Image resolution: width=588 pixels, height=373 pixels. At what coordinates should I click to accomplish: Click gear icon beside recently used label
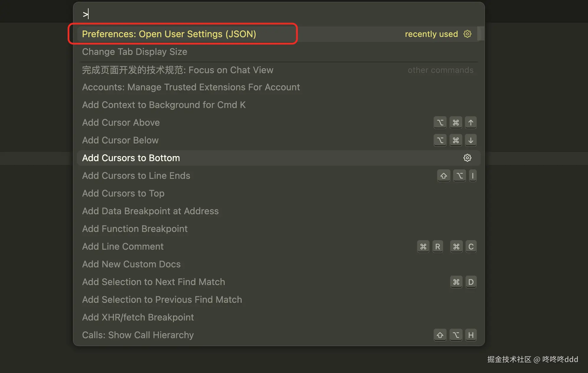[467, 34]
